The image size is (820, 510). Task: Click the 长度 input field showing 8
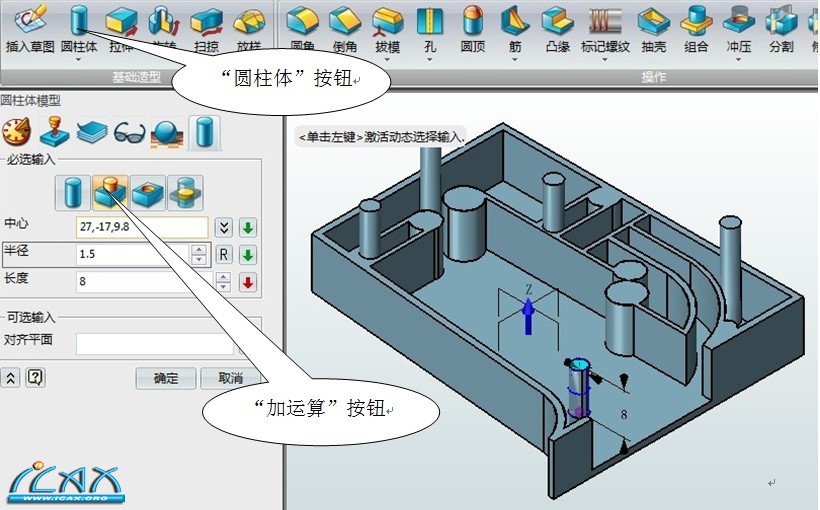144,282
